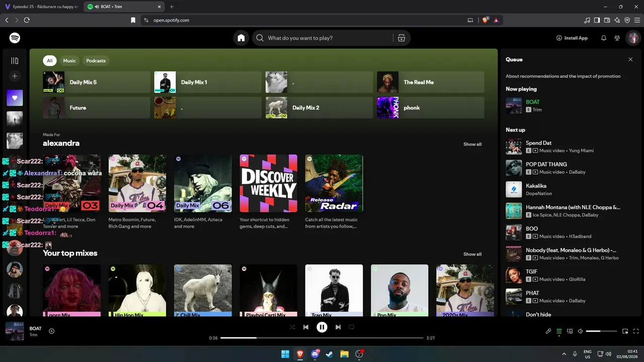The width and height of the screenshot is (644, 362).
Task: Create a playlist with the sidebar plus icon
Action: point(15,76)
